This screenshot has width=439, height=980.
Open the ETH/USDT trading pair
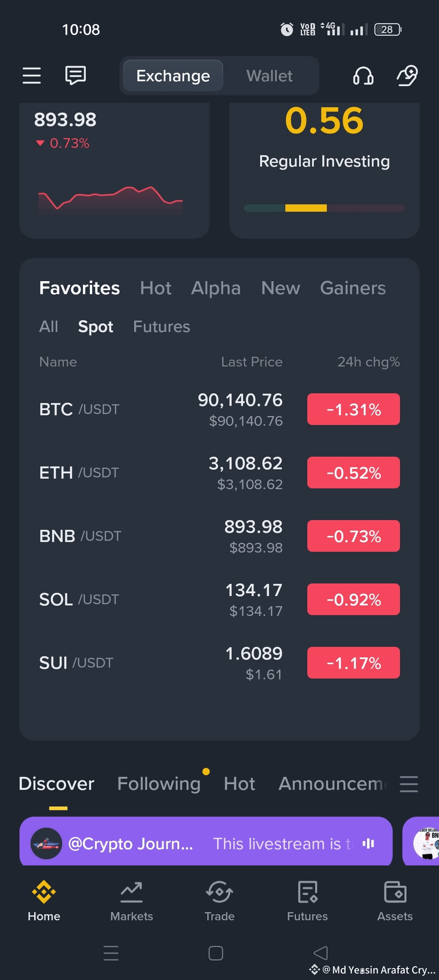[219, 473]
